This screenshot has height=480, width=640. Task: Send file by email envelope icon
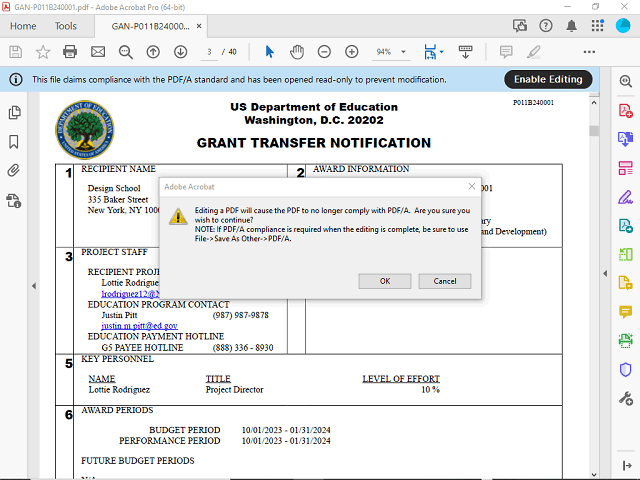point(98,52)
